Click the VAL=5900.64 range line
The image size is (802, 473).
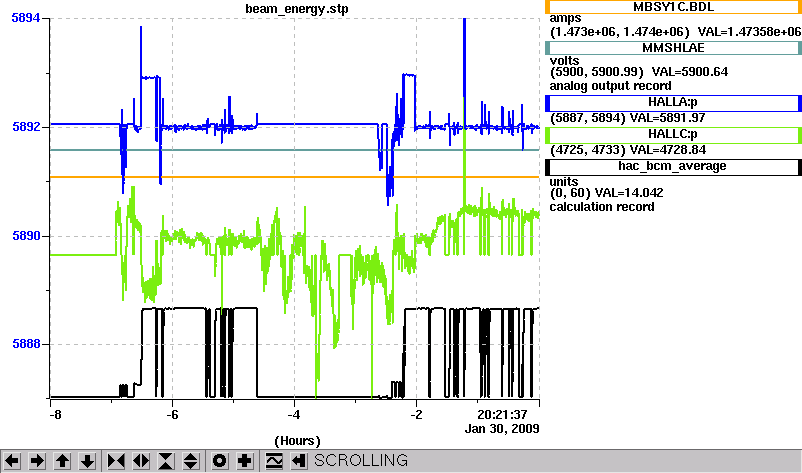pos(639,72)
